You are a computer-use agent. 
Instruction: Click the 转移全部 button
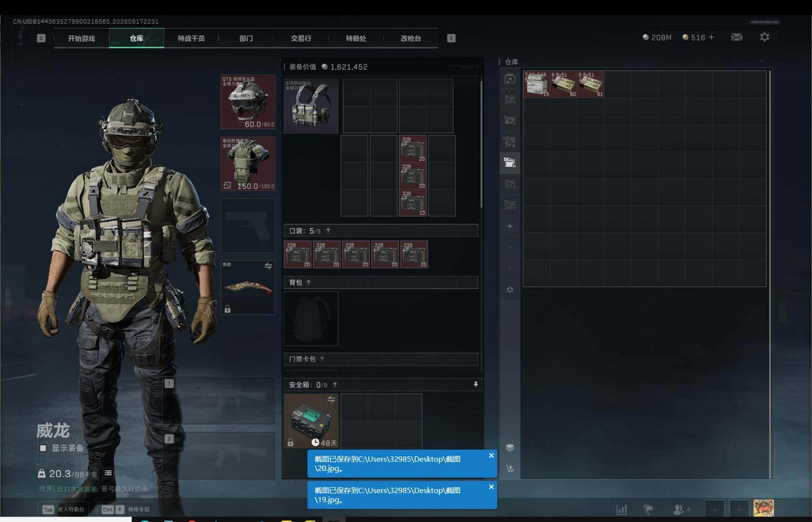(x=125, y=509)
